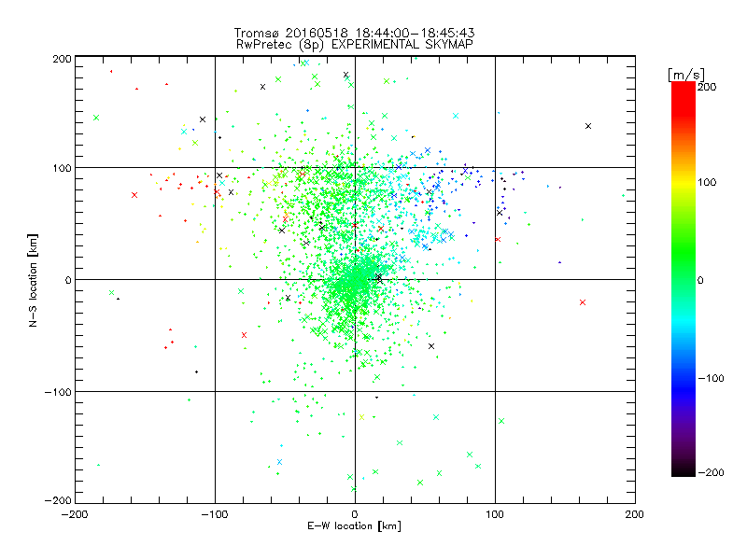
Task: Click the "RwPretec (8p) EXPERIMENTAL SKYMAP" subtitle
Action: click(355, 44)
